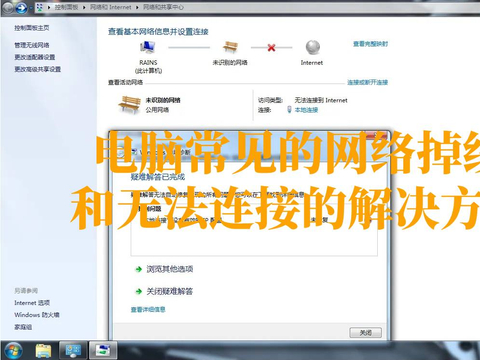Open Windows Explorer from taskbar
The width and height of the screenshot is (480, 360).
(x=44, y=351)
